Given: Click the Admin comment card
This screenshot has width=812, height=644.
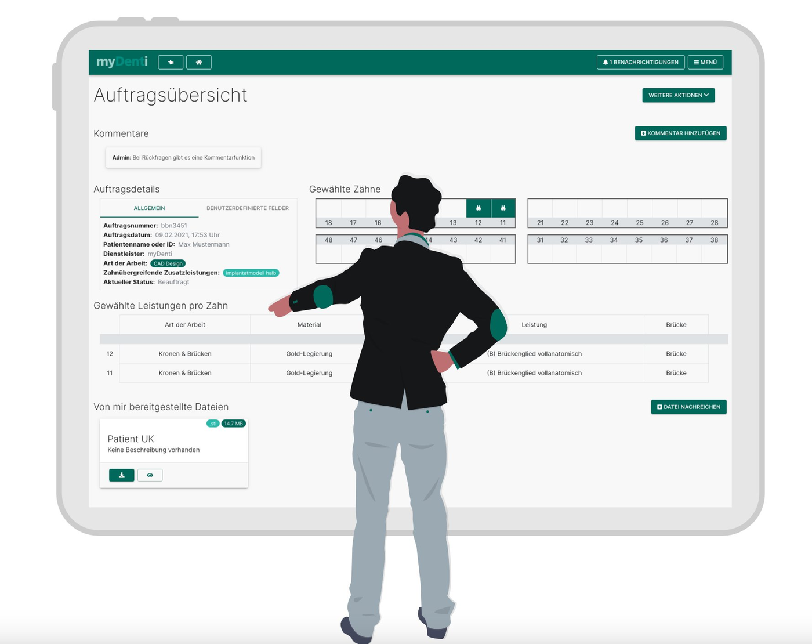Looking at the screenshot, I should pyautogui.click(x=183, y=157).
